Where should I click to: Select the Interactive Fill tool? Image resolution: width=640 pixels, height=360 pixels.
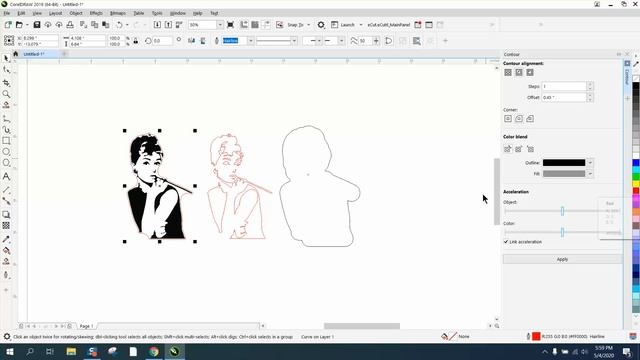click(x=6, y=251)
